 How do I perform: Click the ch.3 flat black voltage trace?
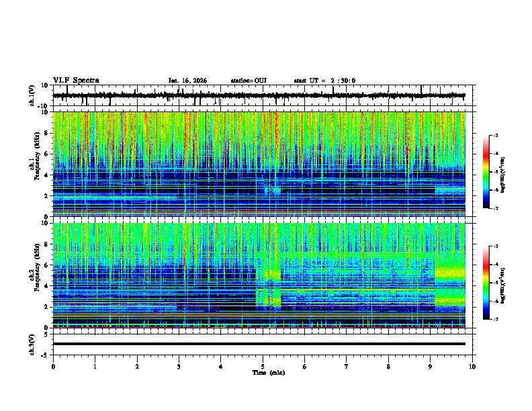tap(259, 344)
